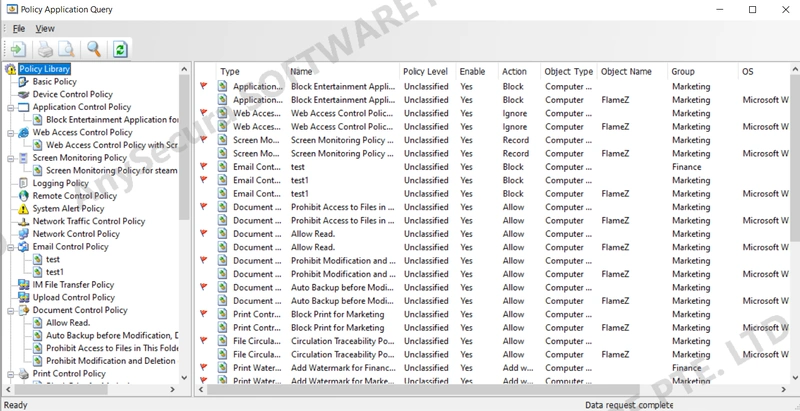This screenshot has height=411, width=800.
Task: Click first 'Record' action cell, flagged row
Action: [515, 140]
